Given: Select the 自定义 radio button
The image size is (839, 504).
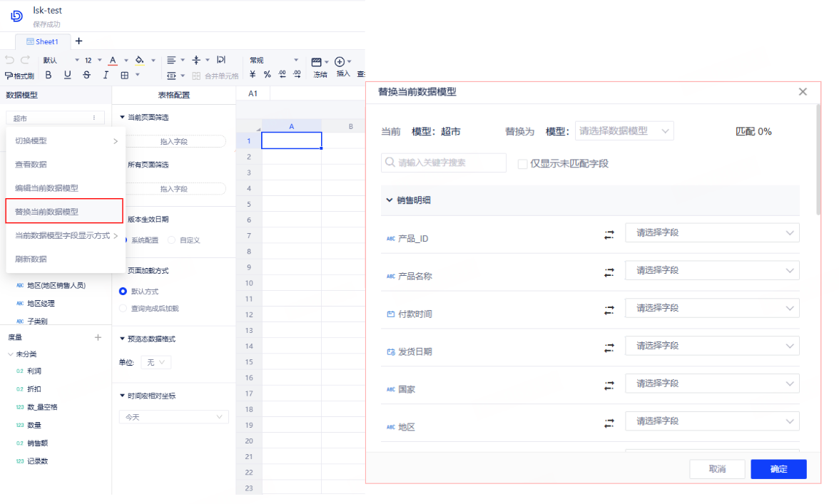Looking at the screenshot, I should [171, 240].
